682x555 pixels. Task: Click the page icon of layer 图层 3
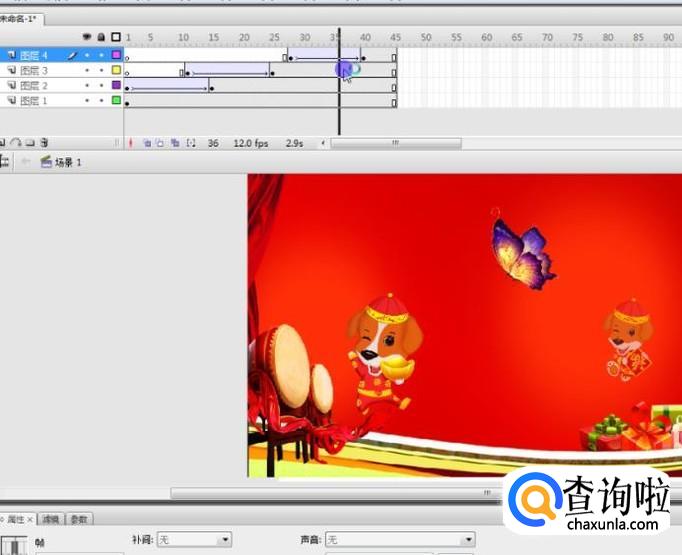[x=12, y=70]
